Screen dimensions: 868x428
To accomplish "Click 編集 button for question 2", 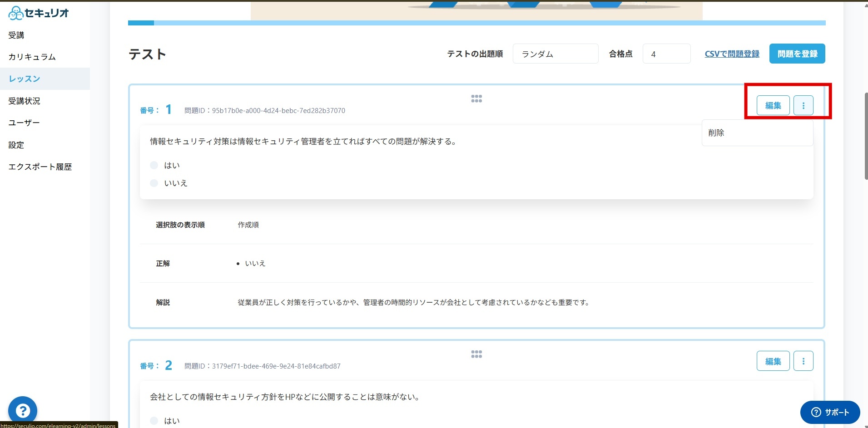I will 773,361.
